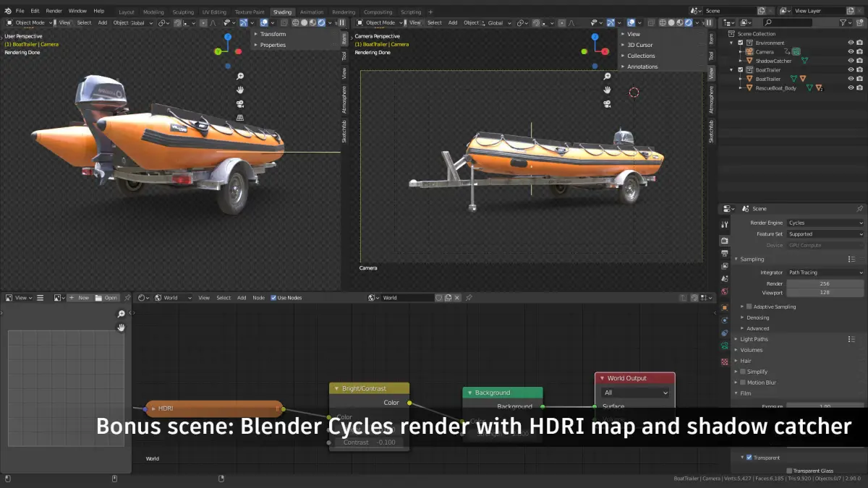Click the image editor pan hand icon

click(121, 328)
